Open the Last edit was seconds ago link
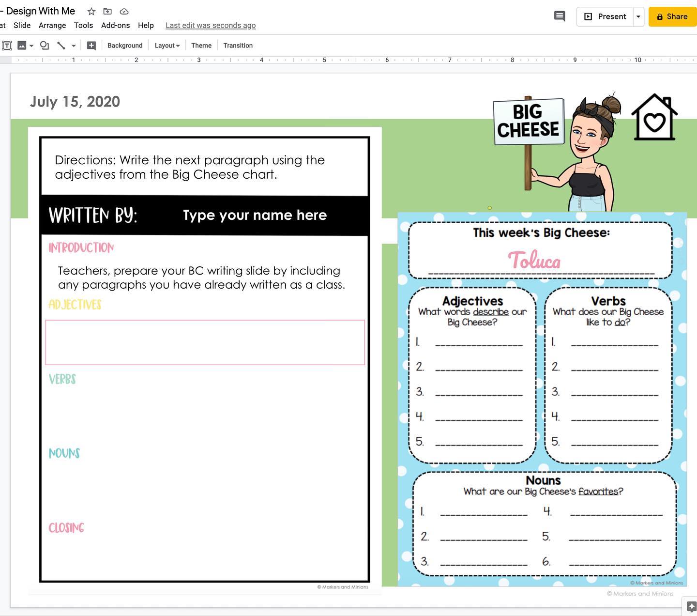The width and height of the screenshot is (697, 616). (x=211, y=25)
